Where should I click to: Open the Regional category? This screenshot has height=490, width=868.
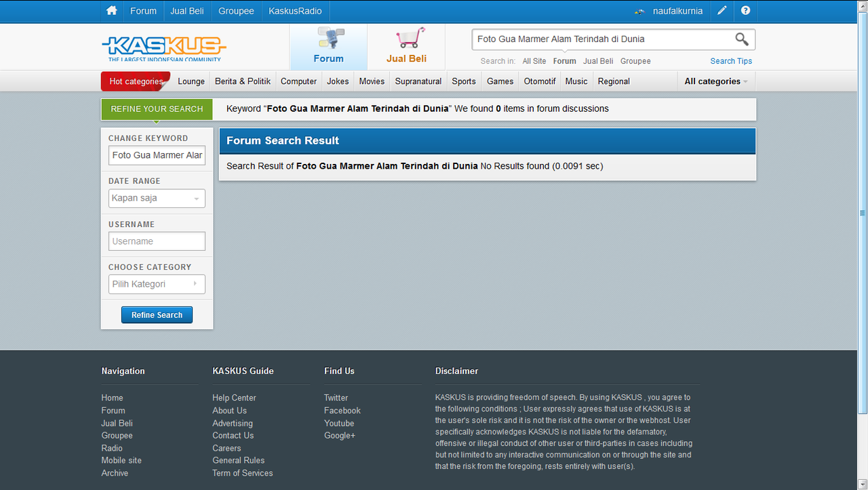coord(614,81)
